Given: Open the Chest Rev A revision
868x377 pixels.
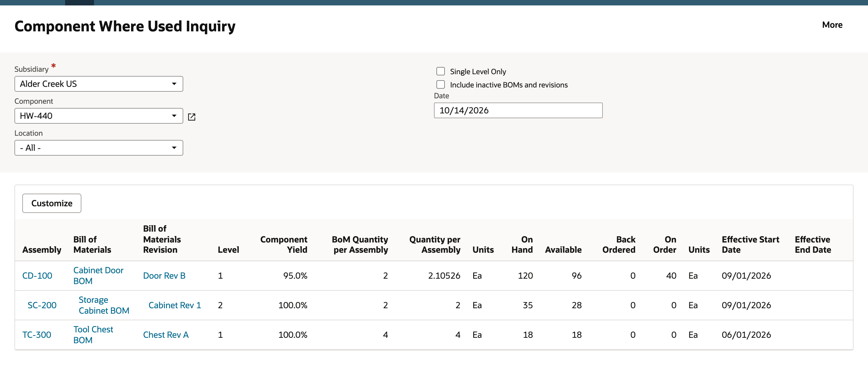Looking at the screenshot, I should pyautogui.click(x=166, y=335).
